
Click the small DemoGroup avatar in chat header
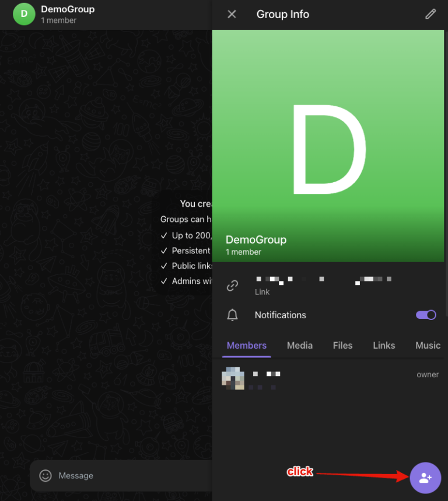pos(24,14)
